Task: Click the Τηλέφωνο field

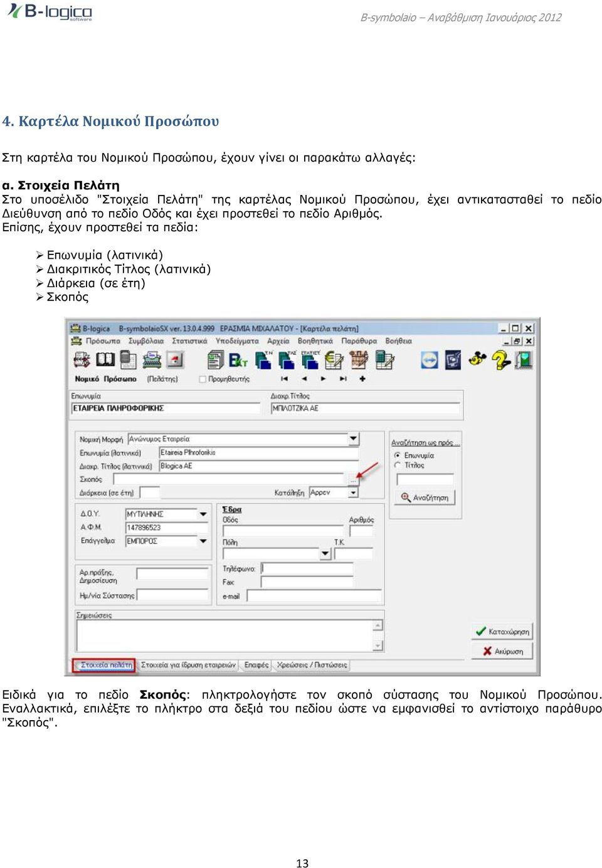Action: (x=307, y=568)
